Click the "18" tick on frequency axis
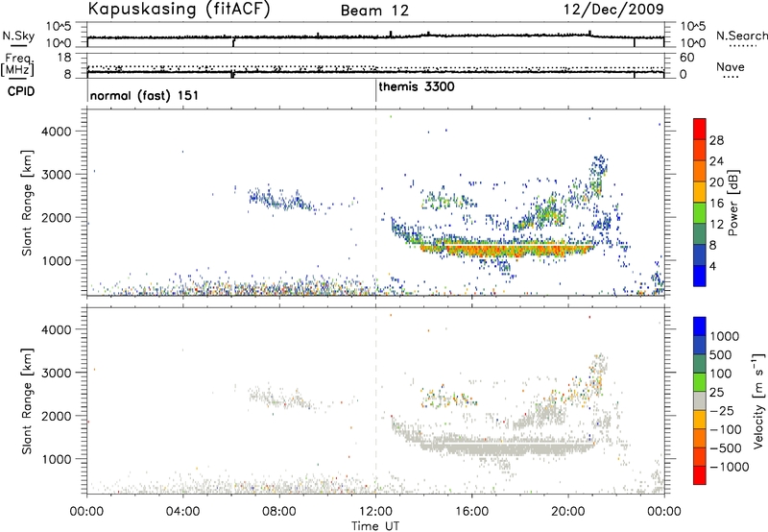 tap(64, 58)
